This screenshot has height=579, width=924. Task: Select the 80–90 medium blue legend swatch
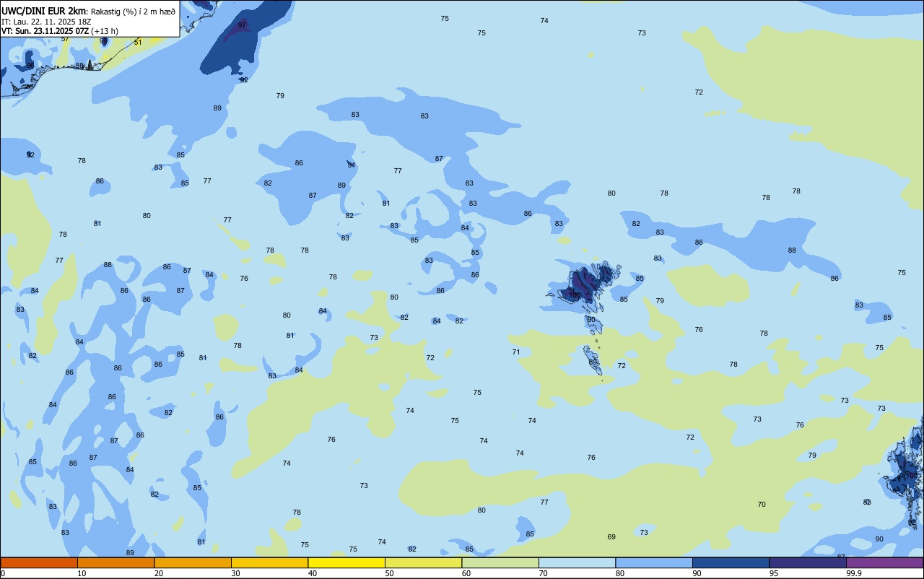654,562
